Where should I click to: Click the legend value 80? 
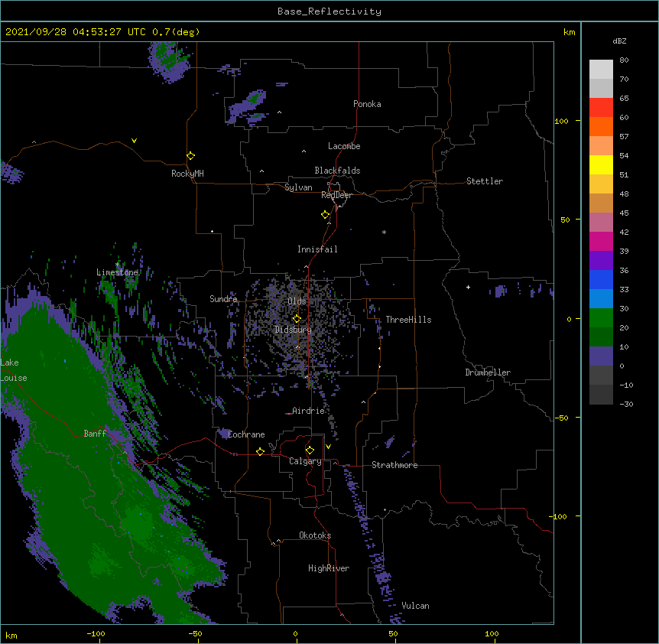pyautogui.click(x=624, y=60)
